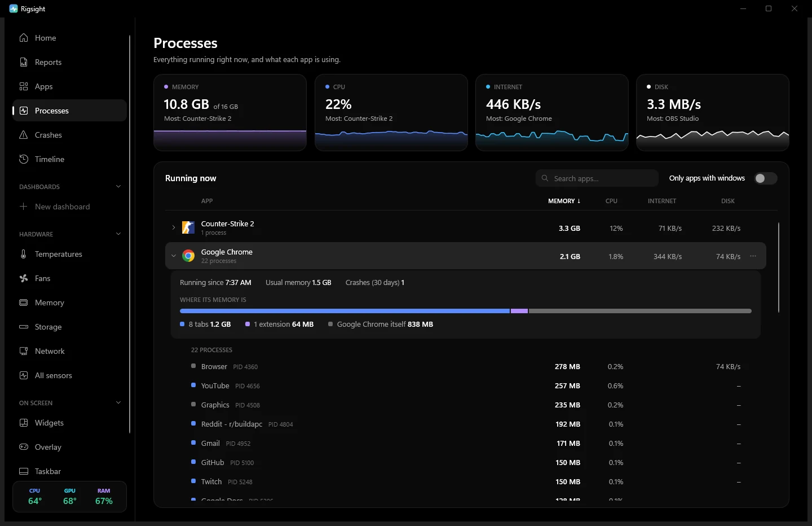This screenshot has width=812, height=526.
Task: Click the search magnifier icon
Action: (x=545, y=178)
